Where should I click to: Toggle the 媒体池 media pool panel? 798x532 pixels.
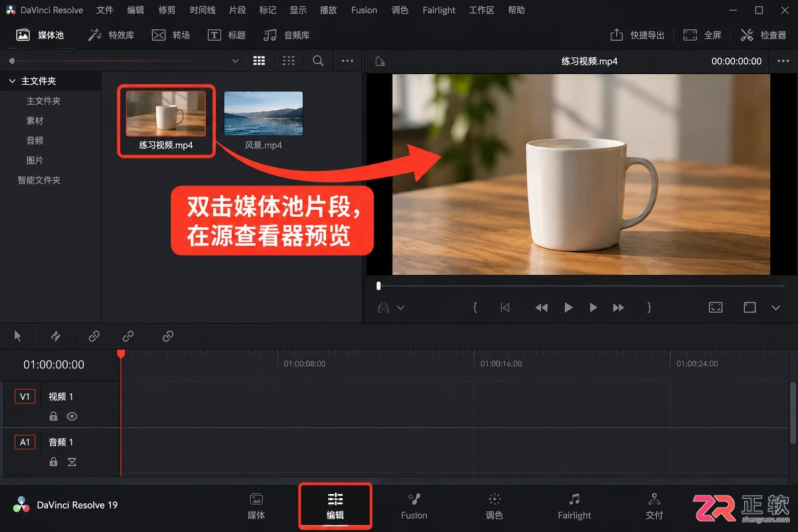(x=40, y=35)
